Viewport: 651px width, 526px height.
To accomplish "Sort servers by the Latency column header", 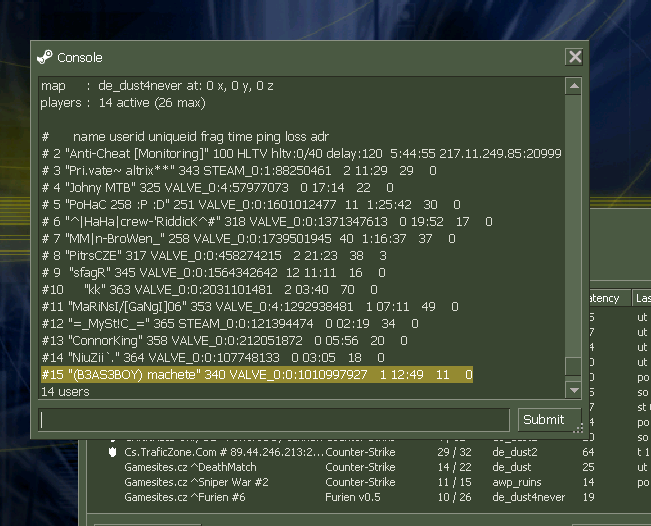I will tap(608, 298).
